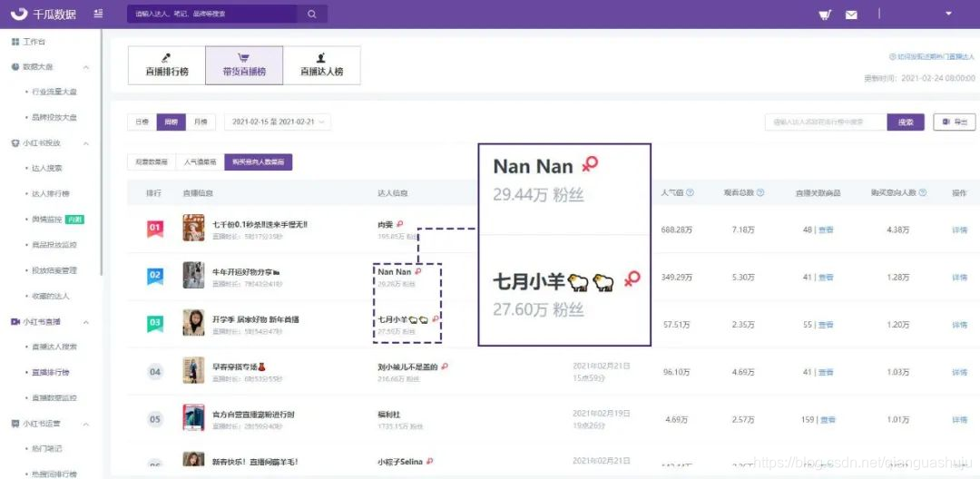Click the 官方自营直播宠粉进行时 cover thumbnail
The height and width of the screenshot is (479, 980).
pos(194,418)
